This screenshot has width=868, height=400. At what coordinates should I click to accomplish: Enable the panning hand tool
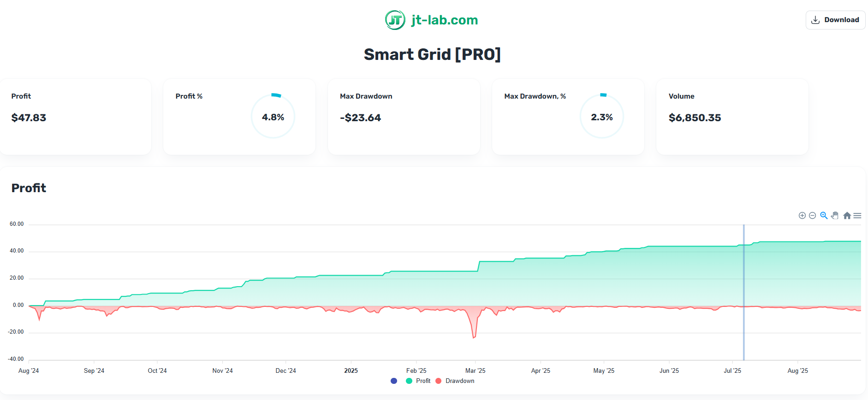tap(835, 216)
